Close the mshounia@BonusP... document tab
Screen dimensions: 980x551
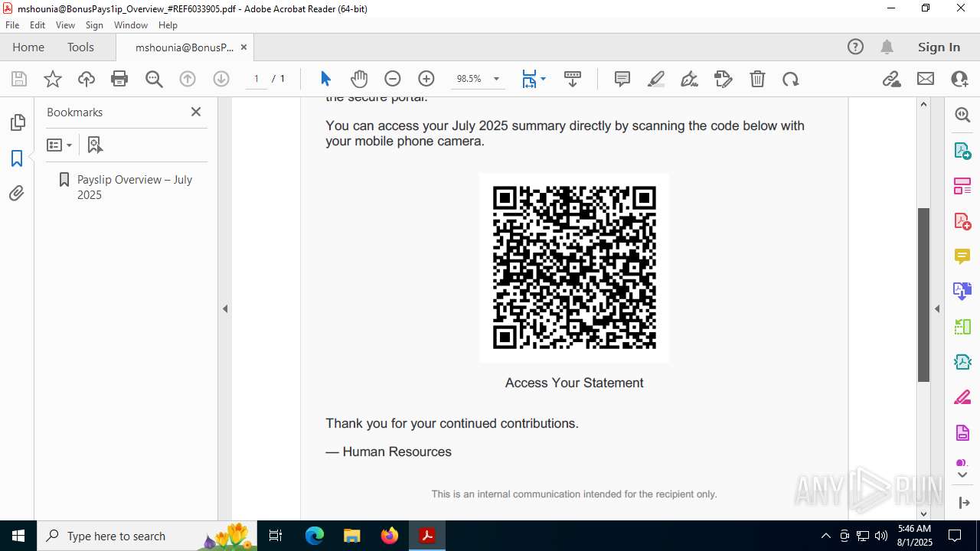click(243, 47)
